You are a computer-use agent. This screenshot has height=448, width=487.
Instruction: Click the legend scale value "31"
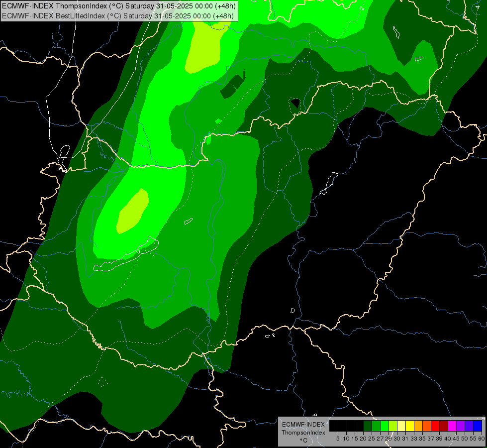click(x=405, y=439)
